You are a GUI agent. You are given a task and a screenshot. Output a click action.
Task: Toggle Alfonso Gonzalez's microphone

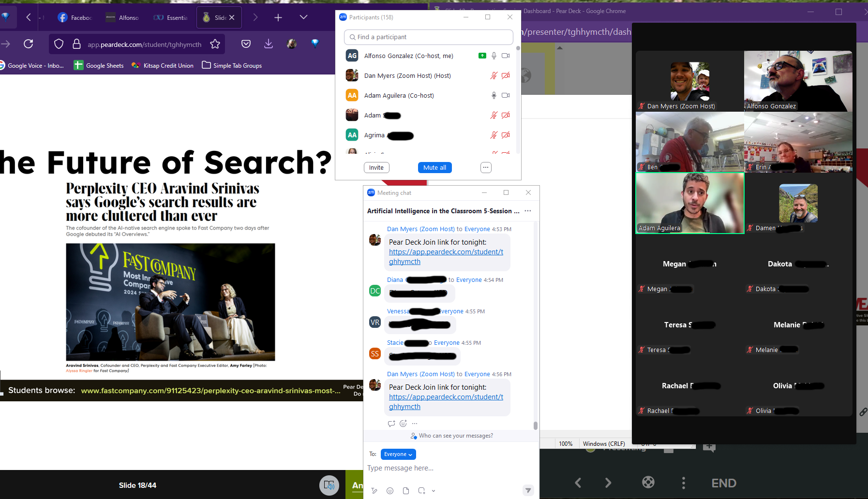pos(494,56)
